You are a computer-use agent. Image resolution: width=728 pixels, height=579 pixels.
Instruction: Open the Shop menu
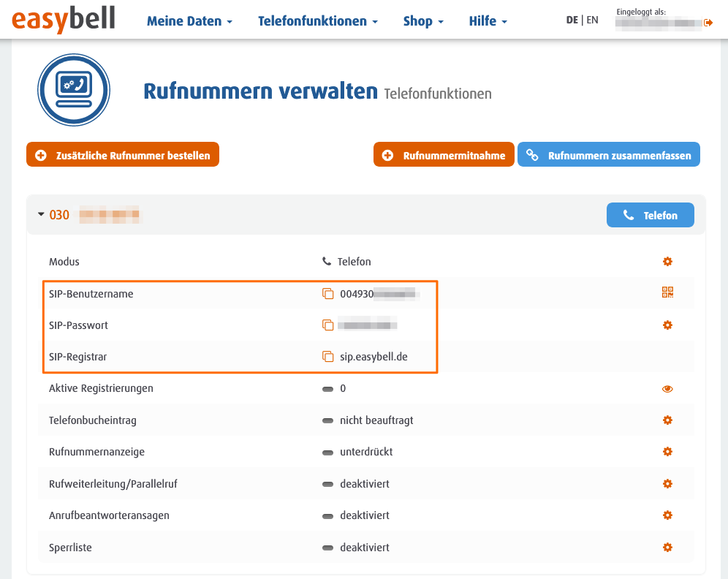coord(423,21)
